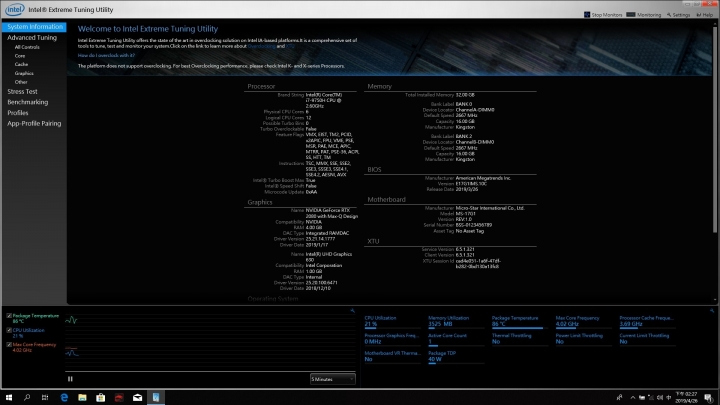Open File Explorer from the taskbar
720x405 pixels.
coord(82,398)
